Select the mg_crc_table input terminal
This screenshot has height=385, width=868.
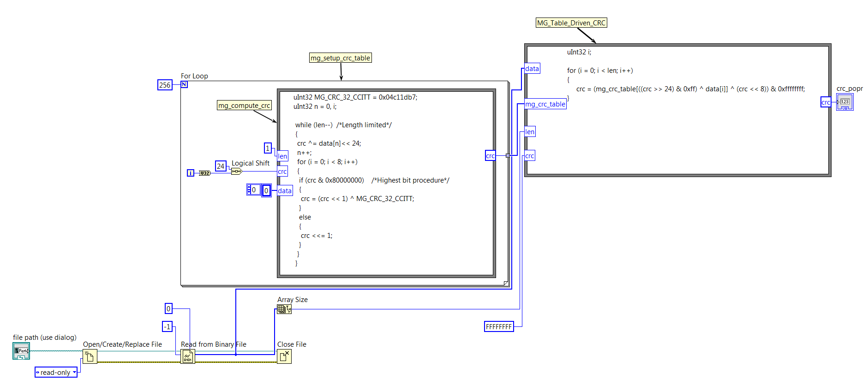[545, 104]
